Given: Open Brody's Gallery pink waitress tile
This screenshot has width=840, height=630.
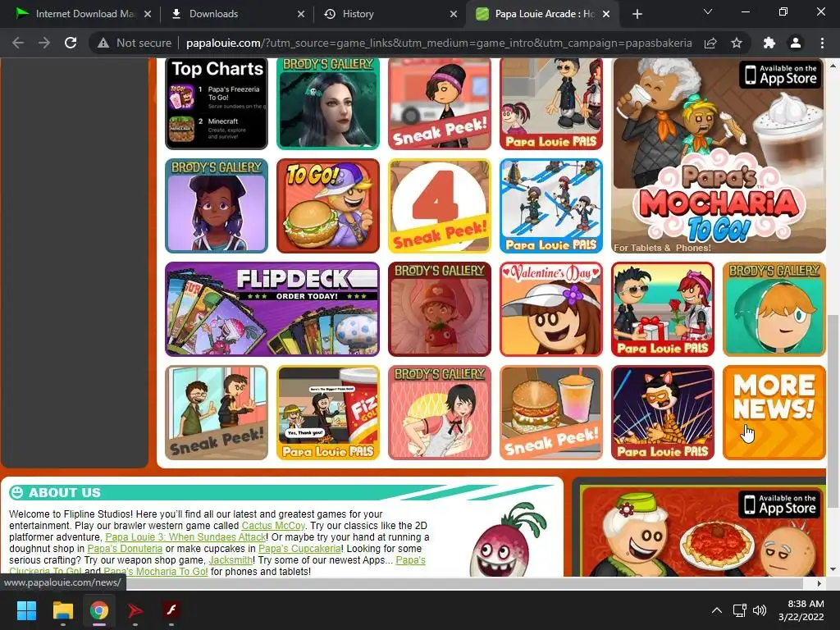Looking at the screenshot, I should click(x=440, y=413).
